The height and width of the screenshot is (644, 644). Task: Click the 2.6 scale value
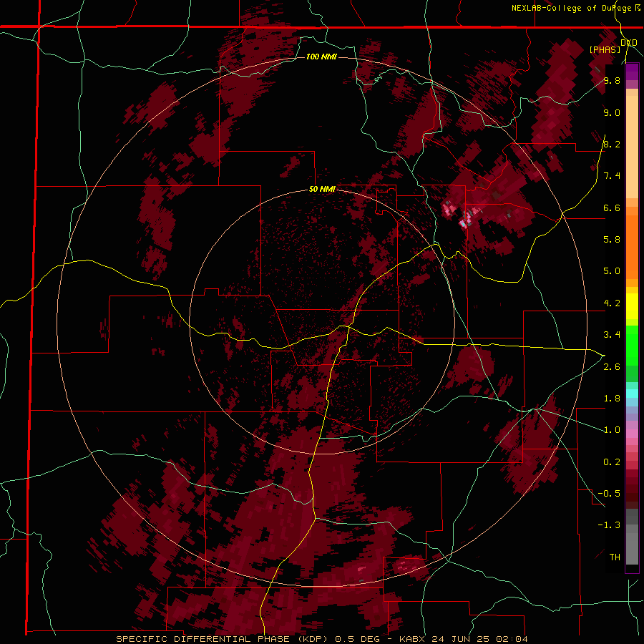coord(612,367)
